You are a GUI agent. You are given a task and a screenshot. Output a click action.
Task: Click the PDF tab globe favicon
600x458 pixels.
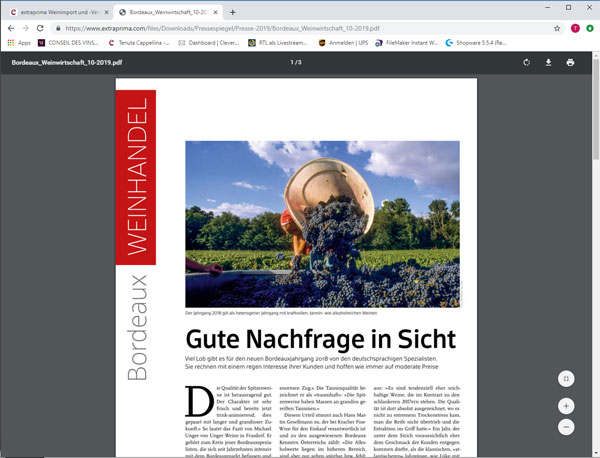(122, 12)
